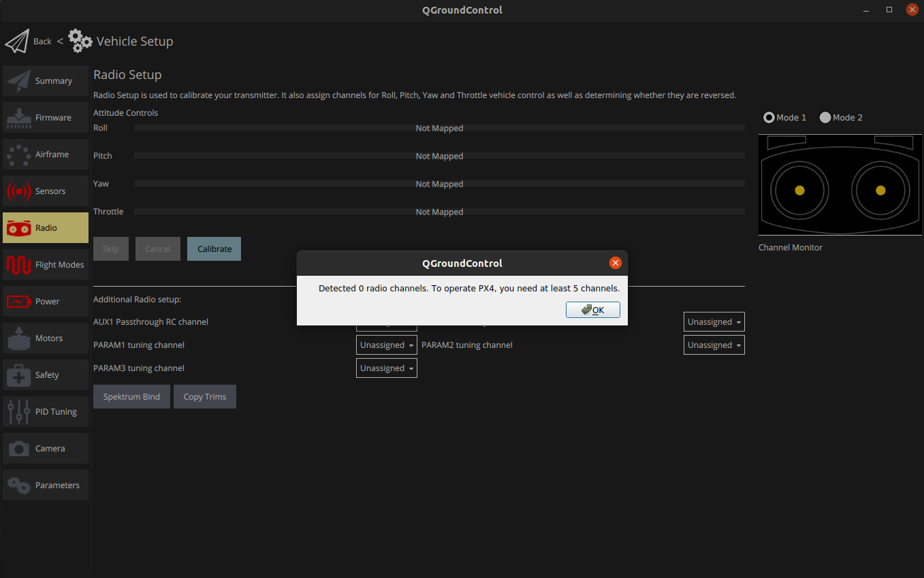The height and width of the screenshot is (578, 924).
Task: Click the Vehicle Setup gears icon
Action: pos(80,41)
